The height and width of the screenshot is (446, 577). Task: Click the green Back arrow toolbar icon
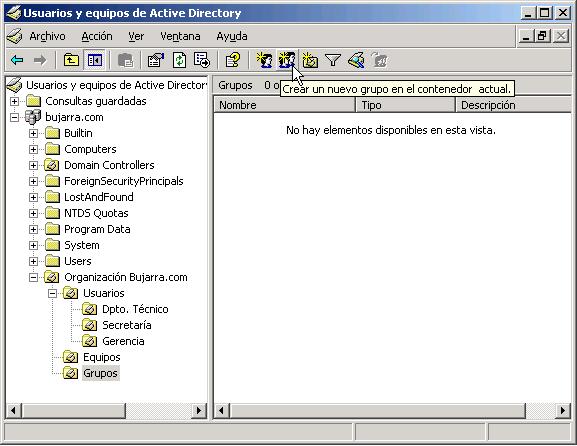tap(17, 60)
